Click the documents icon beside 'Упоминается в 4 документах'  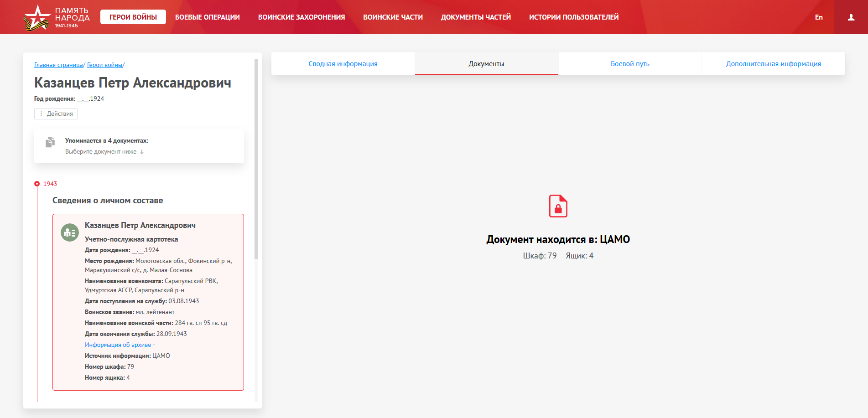click(50, 142)
